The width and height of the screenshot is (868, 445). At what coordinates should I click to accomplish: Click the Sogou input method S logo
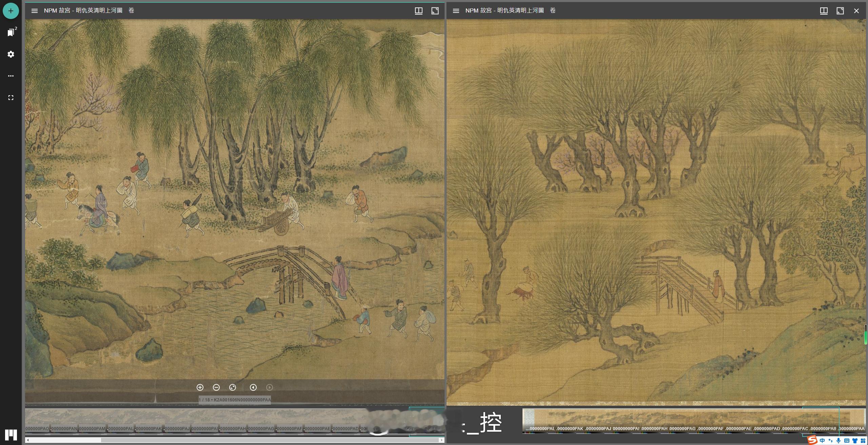812,440
